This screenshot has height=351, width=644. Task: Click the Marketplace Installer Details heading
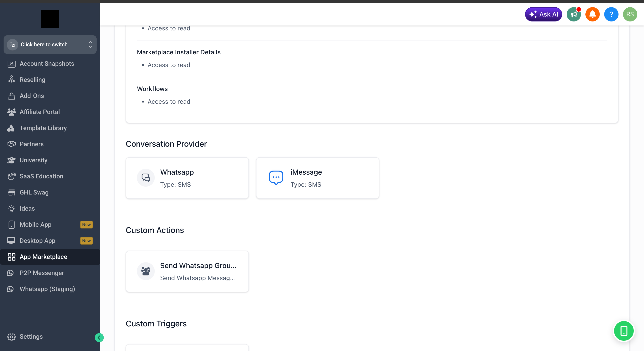(179, 52)
